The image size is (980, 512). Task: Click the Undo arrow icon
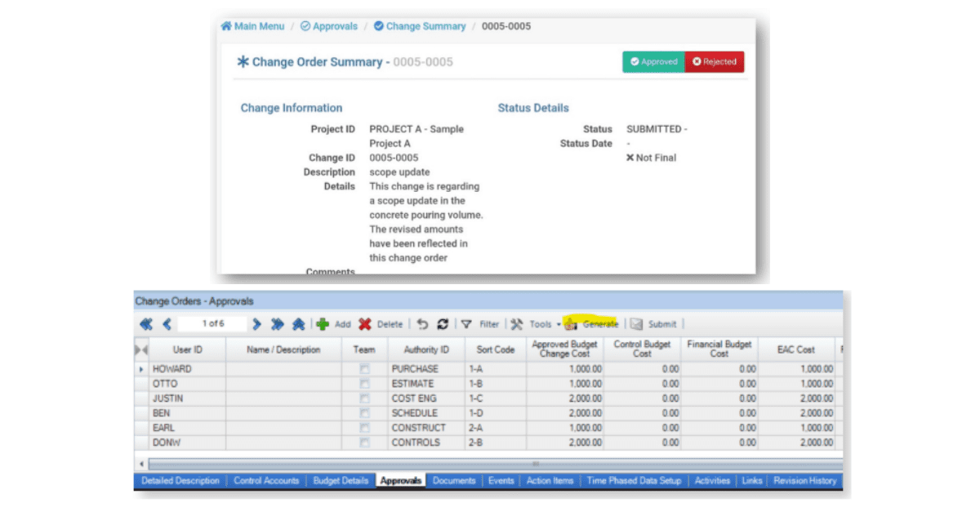[422, 324]
